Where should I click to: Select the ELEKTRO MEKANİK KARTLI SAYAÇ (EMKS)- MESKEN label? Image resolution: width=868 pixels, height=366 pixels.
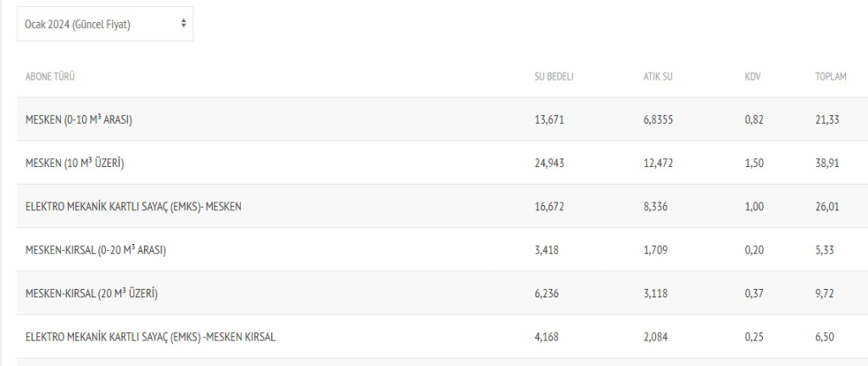click(133, 208)
